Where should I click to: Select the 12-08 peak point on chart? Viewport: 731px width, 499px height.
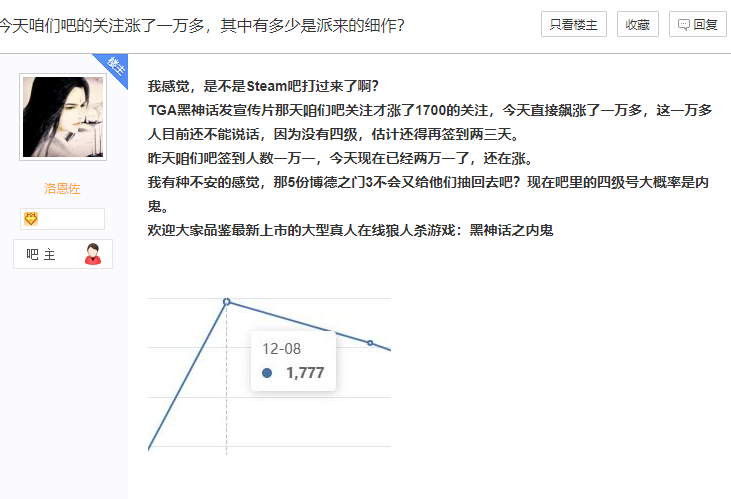pyautogui.click(x=227, y=302)
